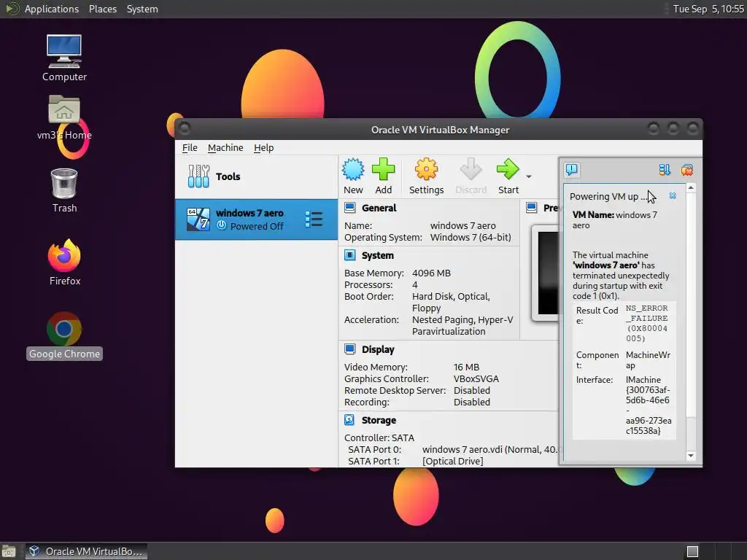This screenshot has width=747, height=560.
Task: Open the Start button dropdown arrow
Action: pyautogui.click(x=529, y=176)
